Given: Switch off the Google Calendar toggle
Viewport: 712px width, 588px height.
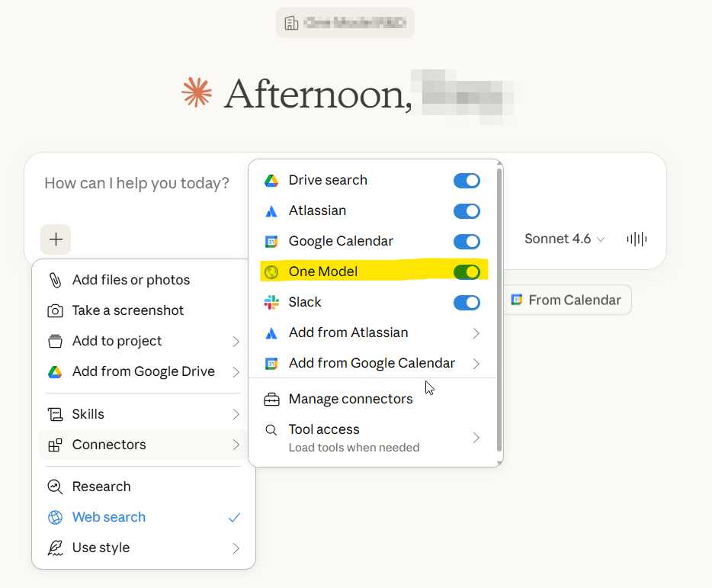Looking at the screenshot, I should 467,241.
